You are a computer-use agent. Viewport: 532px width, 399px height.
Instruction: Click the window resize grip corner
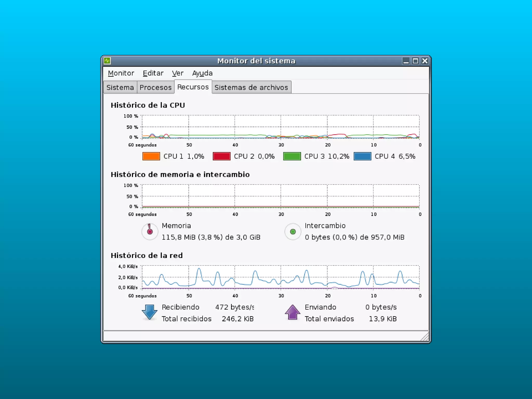[425, 337]
